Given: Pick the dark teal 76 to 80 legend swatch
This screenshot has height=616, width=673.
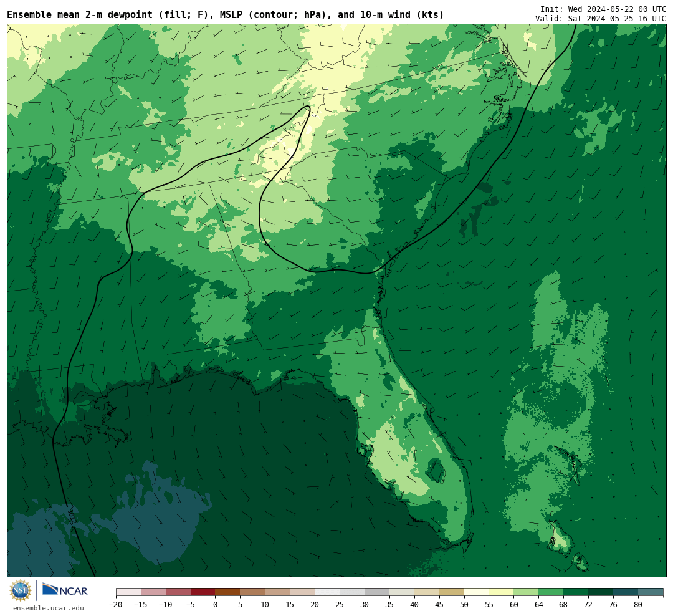Looking at the screenshot, I should point(626,592).
